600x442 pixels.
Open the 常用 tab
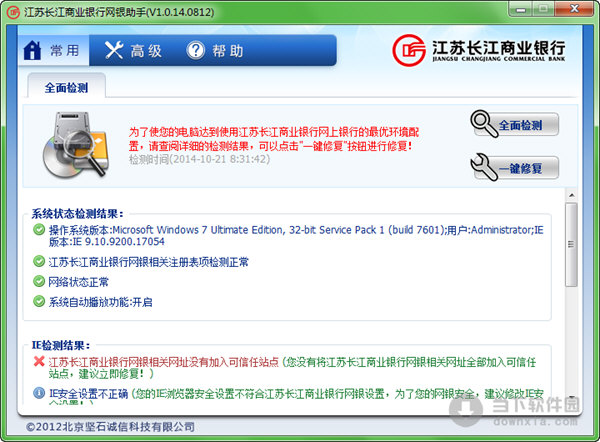(x=54, y=51)
